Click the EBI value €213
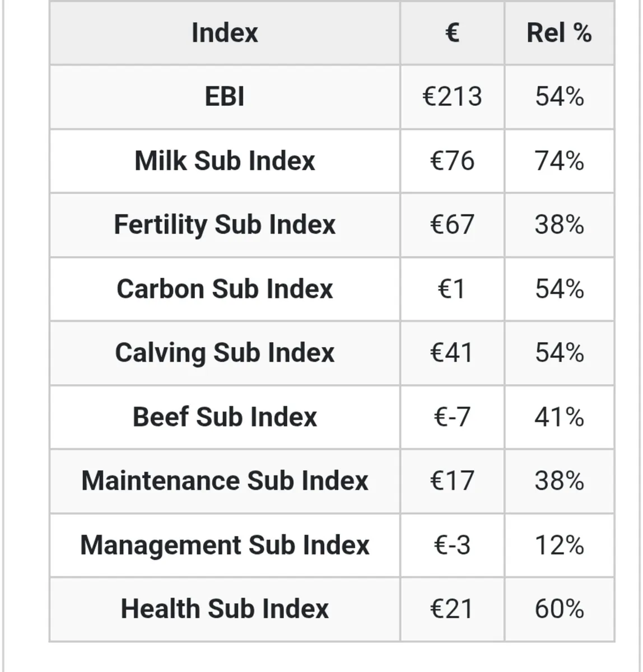Image resolution: width=643 pixels, height=672 pixels. pyautogui.click(x=452, y=97)
